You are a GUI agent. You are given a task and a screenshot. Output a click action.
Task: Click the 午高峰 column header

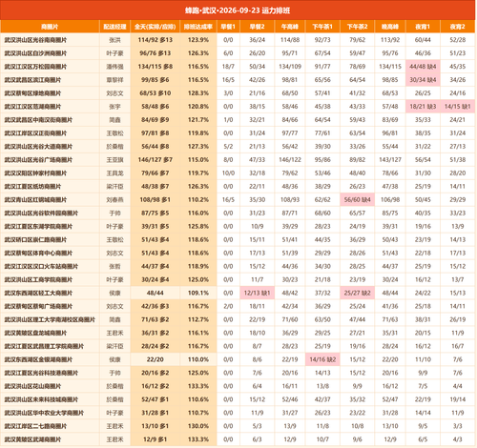[290, 27]
